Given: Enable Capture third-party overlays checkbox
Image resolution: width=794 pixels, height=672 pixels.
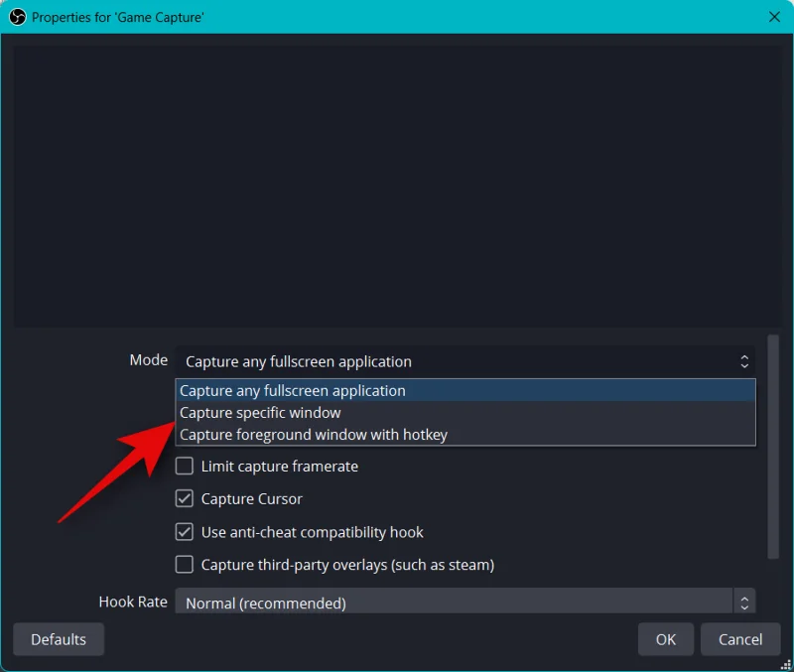Looking at the screenshot, I should 185,565.
